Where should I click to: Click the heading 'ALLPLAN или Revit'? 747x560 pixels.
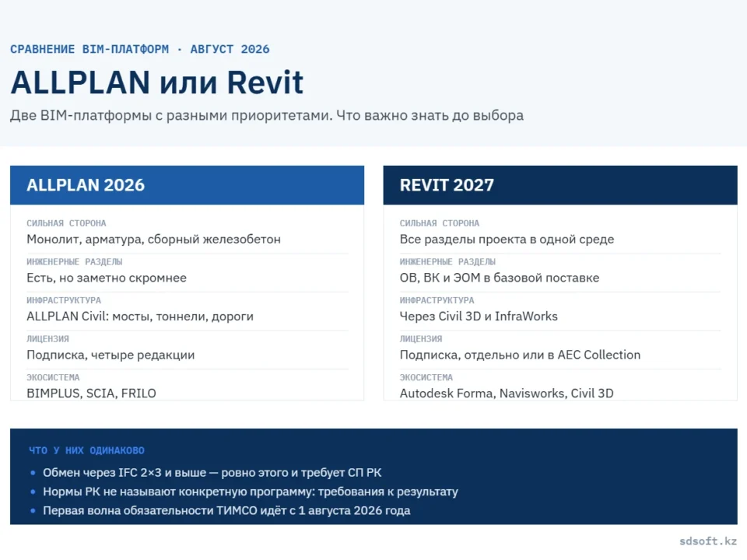[156, 82]
